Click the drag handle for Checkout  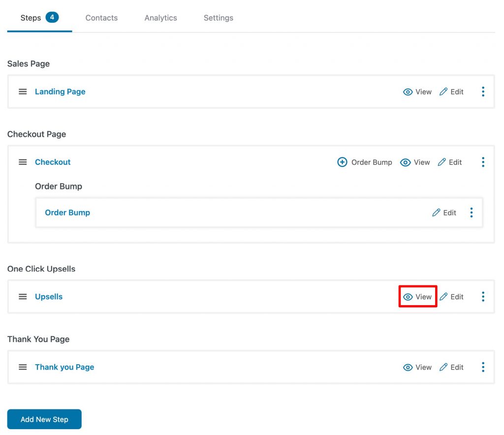23,162
